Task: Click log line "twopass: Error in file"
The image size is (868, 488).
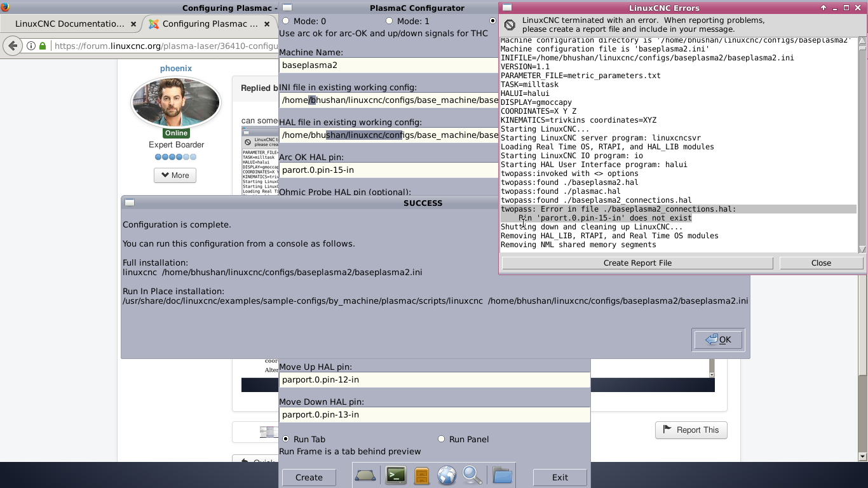Action: (x=618, y=209)
